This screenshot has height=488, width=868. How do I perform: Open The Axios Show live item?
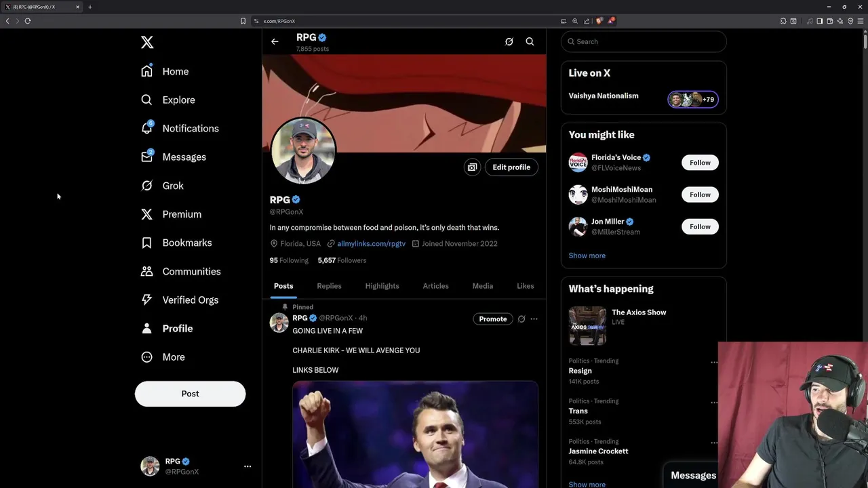coord(644,325)
